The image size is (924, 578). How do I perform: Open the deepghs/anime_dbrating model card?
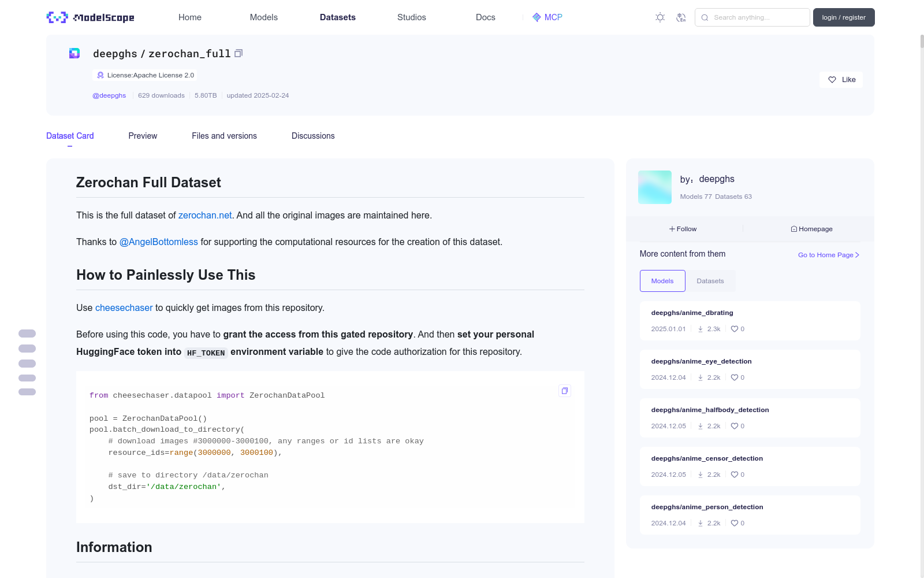click(750, 321)
